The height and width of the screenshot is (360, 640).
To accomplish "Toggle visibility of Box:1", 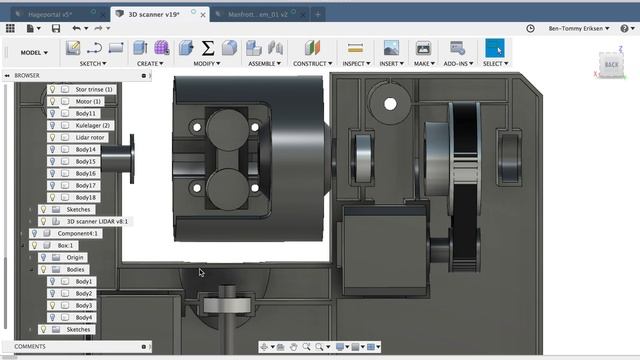I will coord(34,245).
